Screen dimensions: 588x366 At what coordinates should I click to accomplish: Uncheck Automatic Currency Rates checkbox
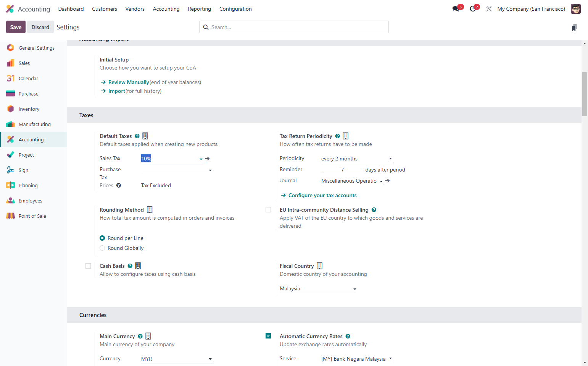point(268,336)
